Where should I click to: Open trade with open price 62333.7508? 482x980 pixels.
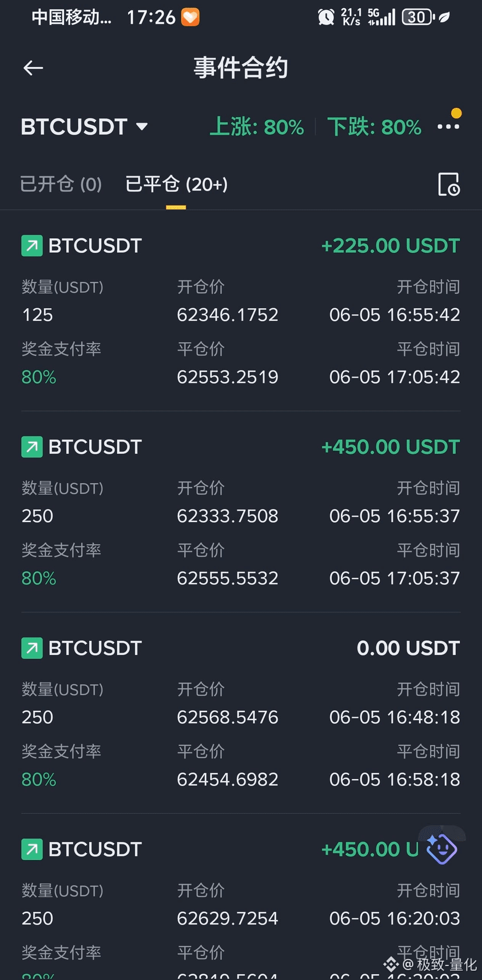[241, 512]
